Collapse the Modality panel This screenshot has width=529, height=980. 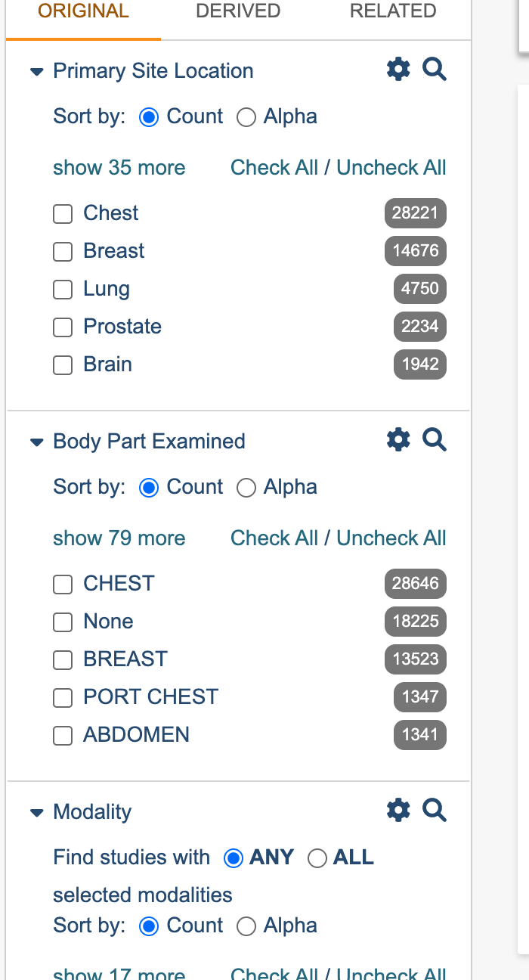(x=36, y=813)
